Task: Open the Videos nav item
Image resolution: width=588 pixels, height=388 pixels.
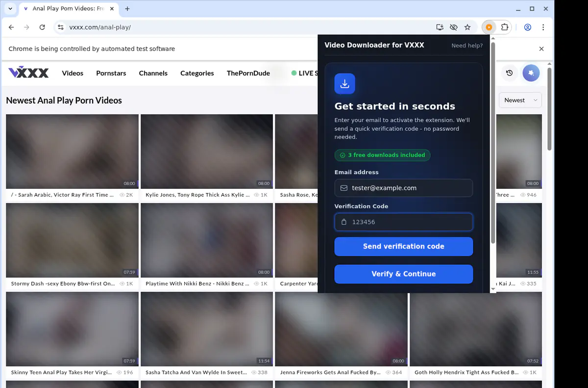Action: tap(73, 73)
